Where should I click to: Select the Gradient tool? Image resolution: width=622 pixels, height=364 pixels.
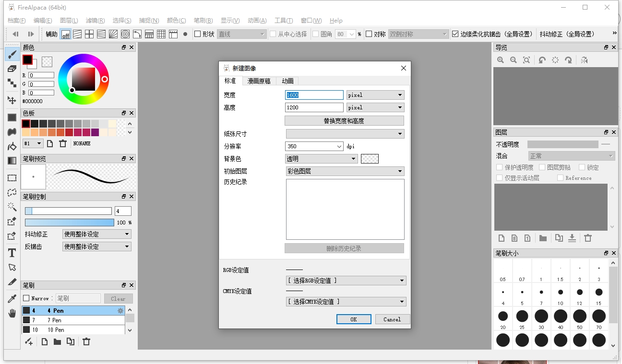pyautogui.click(x=12, y=161)
